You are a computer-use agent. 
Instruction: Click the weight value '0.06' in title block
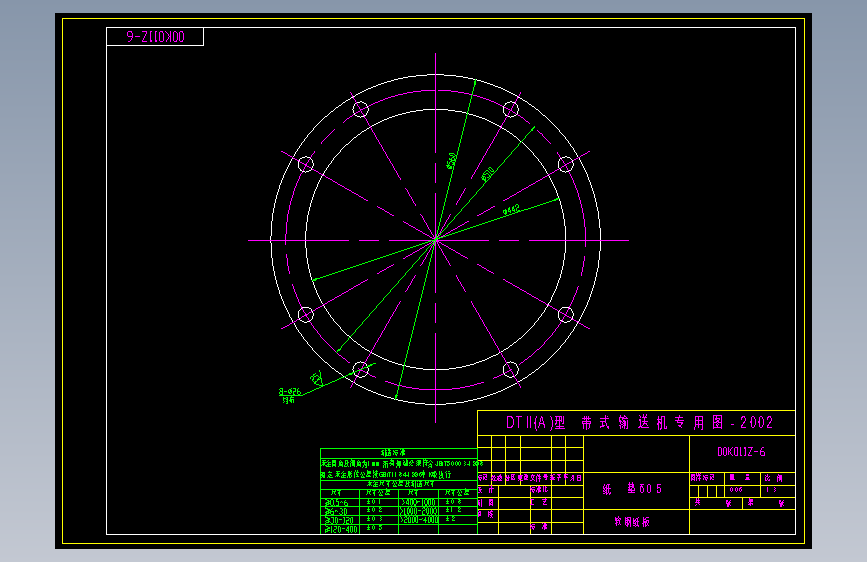736,490
